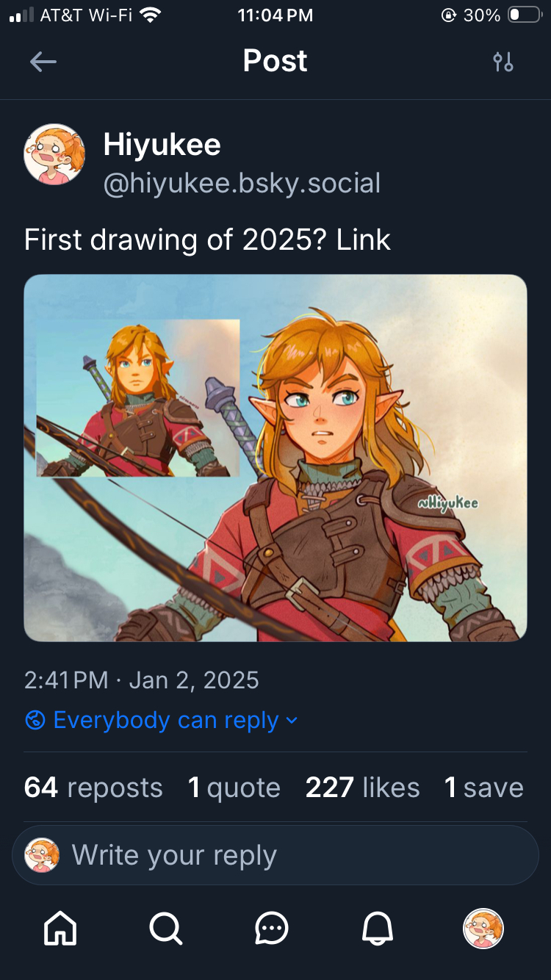
Task: Open the Link drawing image
Action: click(275, 458)
